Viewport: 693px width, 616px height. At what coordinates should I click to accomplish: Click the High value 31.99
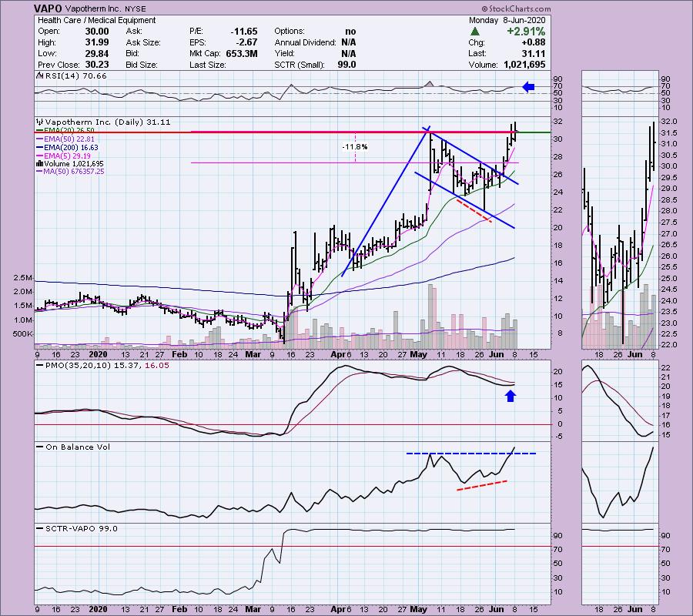[97, 42]
